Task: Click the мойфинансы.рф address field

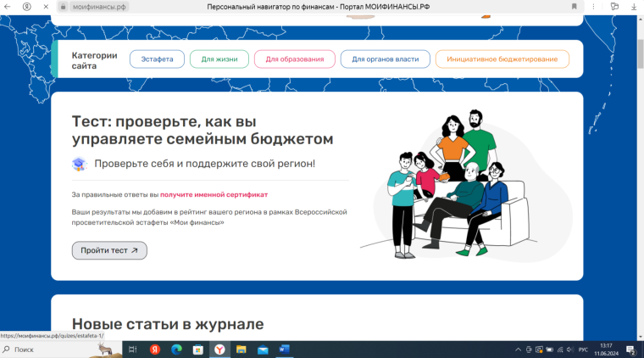Action: [x=99, y=7]
